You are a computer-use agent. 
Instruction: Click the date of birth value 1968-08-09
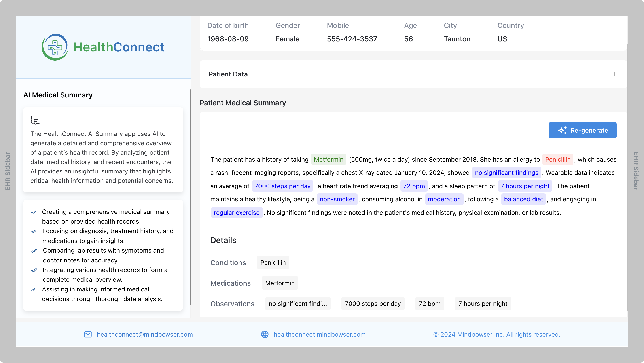(x=228, y=39)
